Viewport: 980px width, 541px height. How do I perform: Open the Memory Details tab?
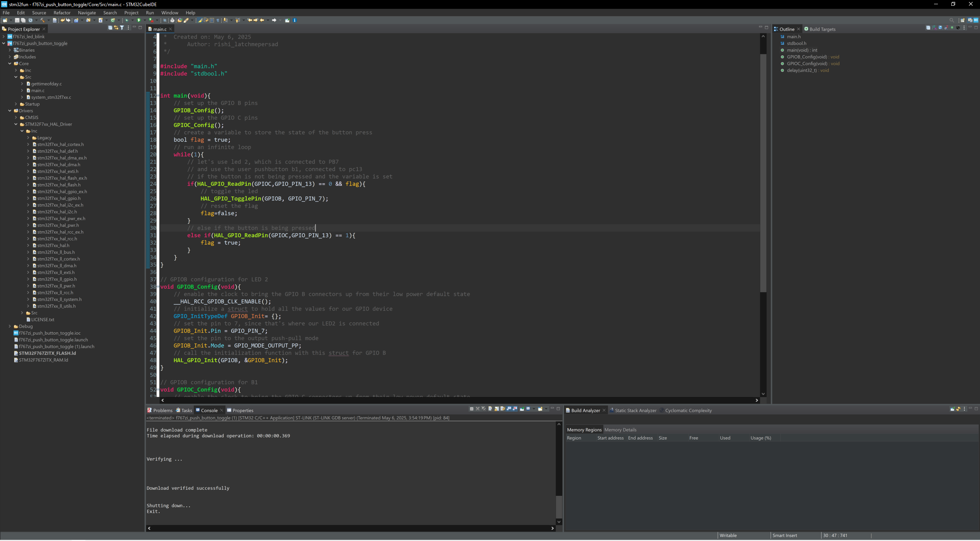tap(620, 430)
